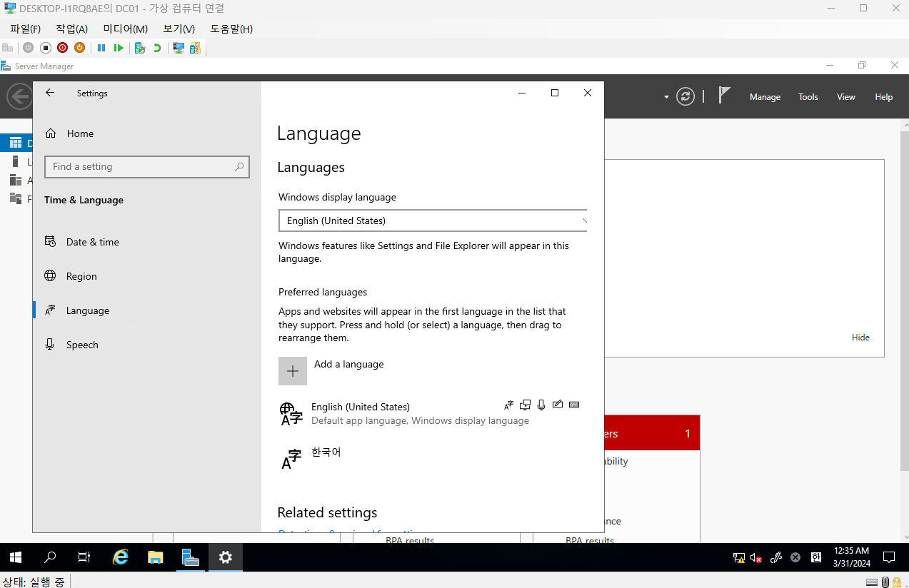909x588 pixels.
Task: Click Server Manager back arrow button
Action: 19,96
